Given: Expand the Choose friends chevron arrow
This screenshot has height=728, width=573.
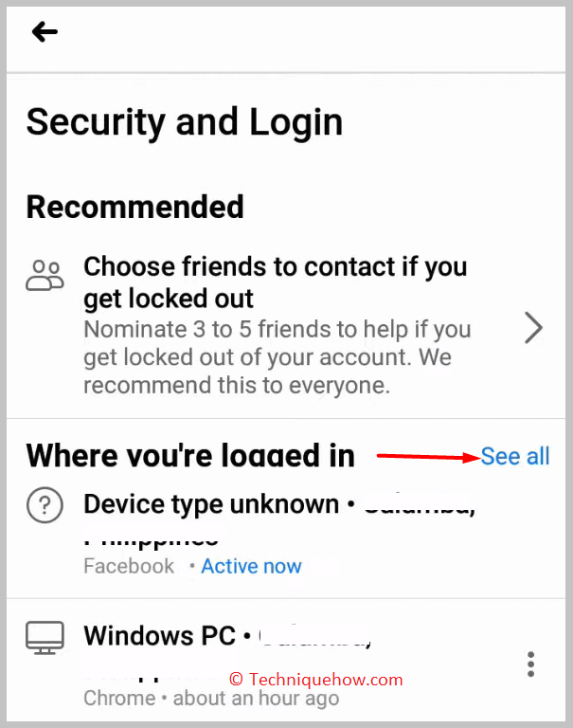Looking at the screenshot, I should click(x=533, y=328).
